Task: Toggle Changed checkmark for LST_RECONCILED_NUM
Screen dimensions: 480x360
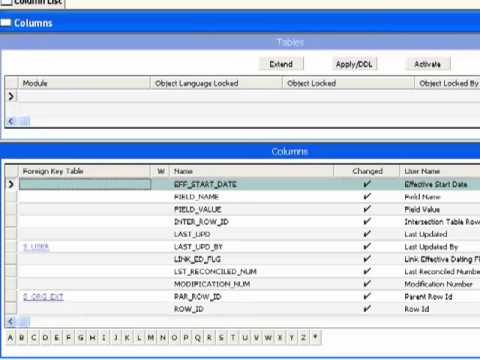Action: pyautogui.click(x=367, y=272)
